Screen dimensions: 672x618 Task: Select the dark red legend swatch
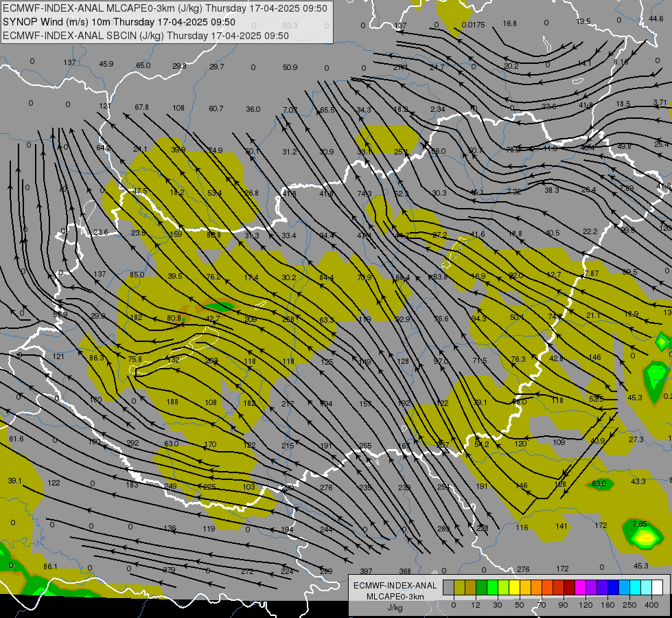[x=569, y=587]
